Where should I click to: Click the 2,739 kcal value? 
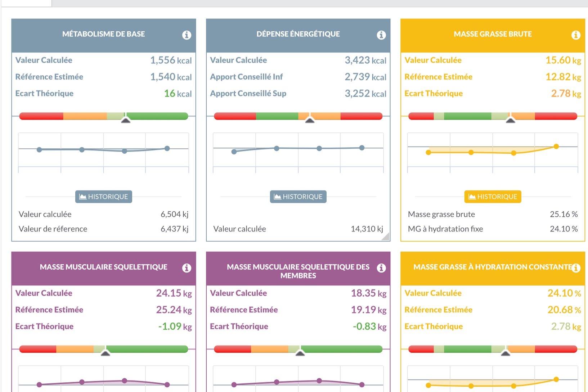click(365, 77)
